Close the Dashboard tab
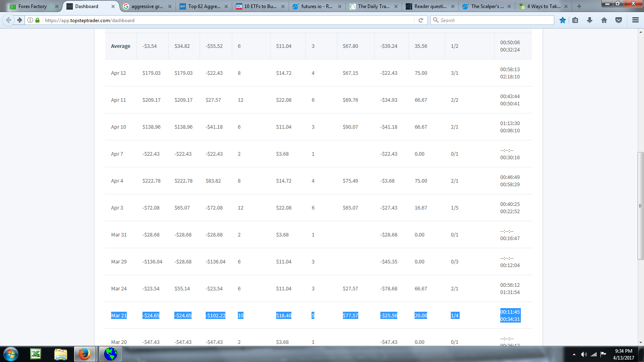644x362 pixels. coord(113,6)
